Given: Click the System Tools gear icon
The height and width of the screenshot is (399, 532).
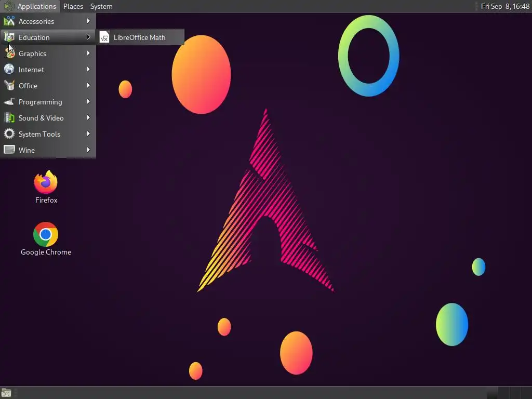Looking at the screenshot, I should (9, 134).
